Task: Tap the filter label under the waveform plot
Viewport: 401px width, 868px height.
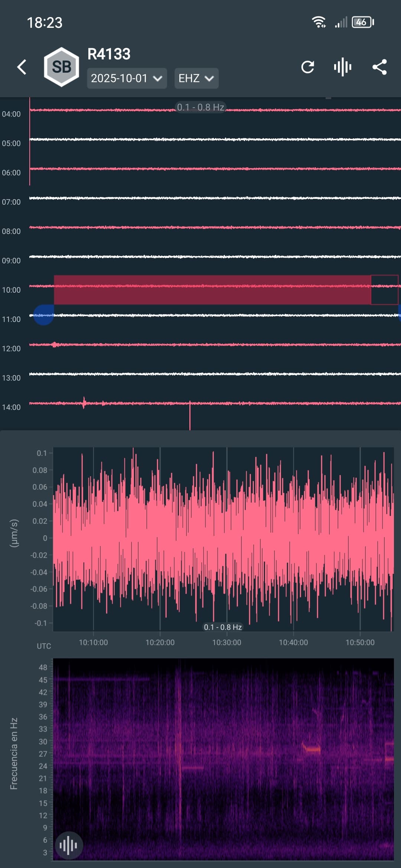Action: (x=223, y=627)
